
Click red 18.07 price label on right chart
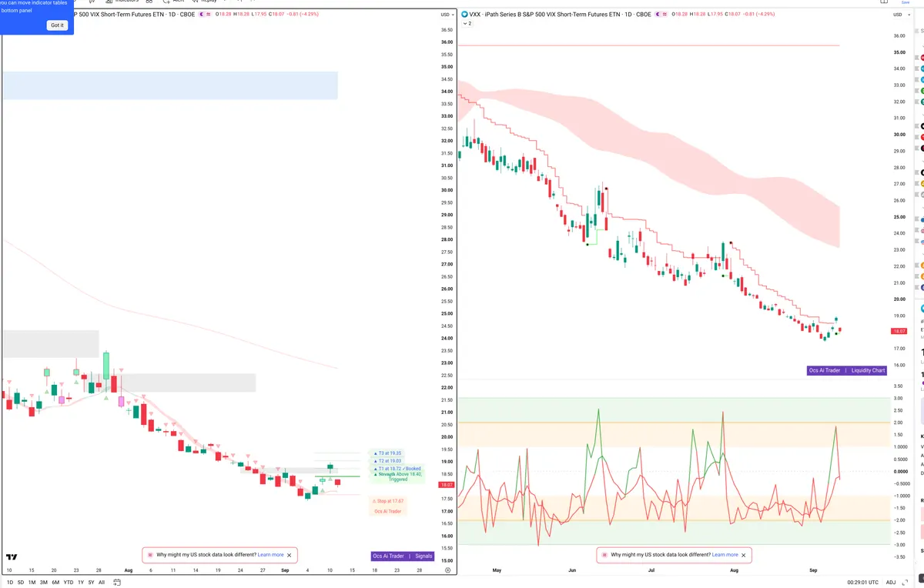pos(898,331)
